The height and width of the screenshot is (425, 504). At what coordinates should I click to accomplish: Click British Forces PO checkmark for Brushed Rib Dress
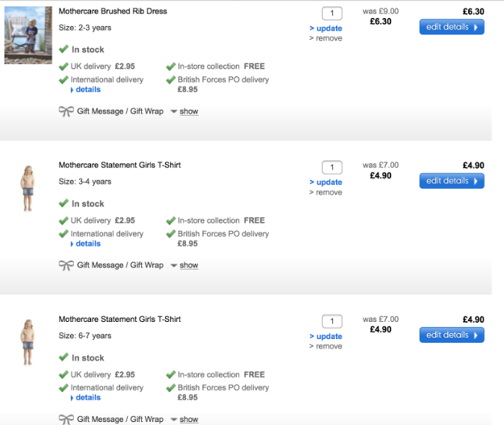click(x=171, y=80)
